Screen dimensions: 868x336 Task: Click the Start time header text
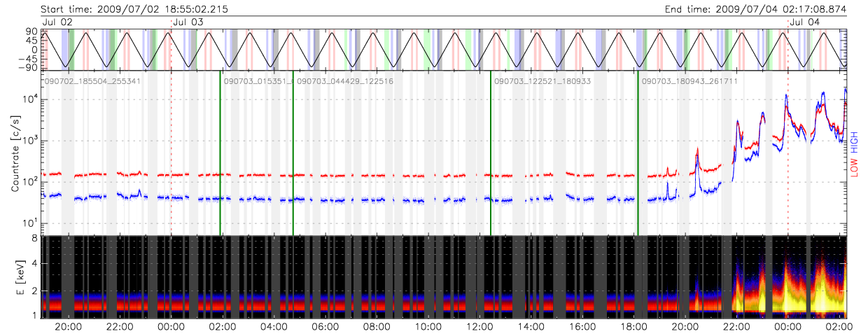tap(134, 9)
